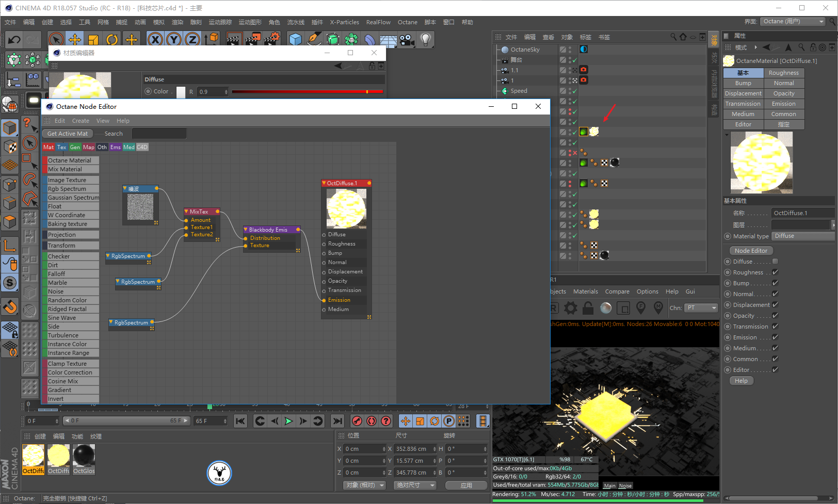
Task: Click the Undo arrow icon
Action: [14, 40]
